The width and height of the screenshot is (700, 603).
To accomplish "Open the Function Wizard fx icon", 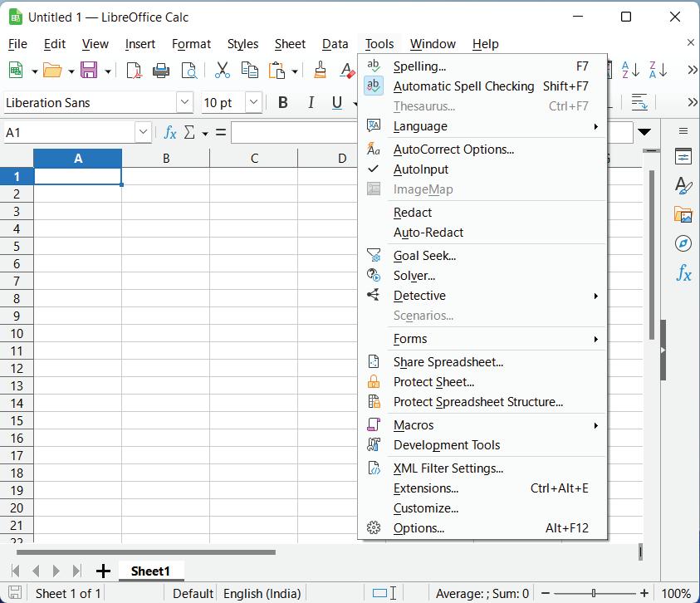I will (170, 132).
